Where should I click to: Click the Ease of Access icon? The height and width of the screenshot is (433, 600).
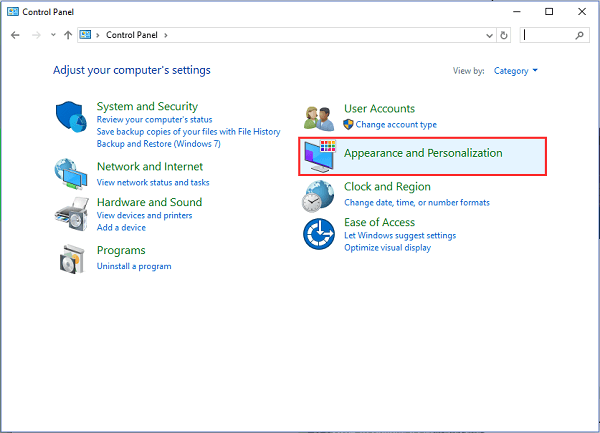(x=319, y=235)
